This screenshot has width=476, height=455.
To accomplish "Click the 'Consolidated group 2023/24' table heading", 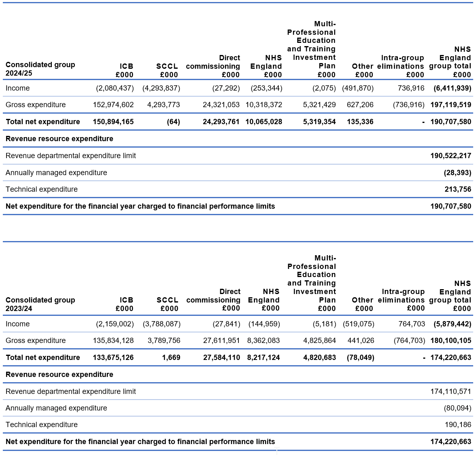I will click(x=40, y=304).
